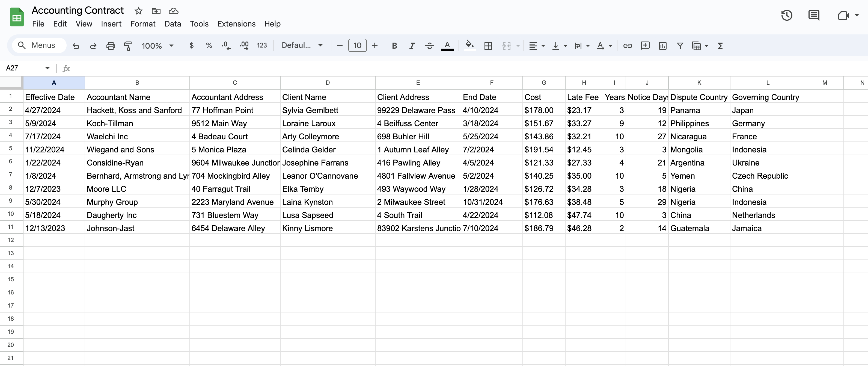Image resolution: width=868 pixels, height=366 pixels.
Task: Click the Create a filter funnel icon
Action: click(680, 46)
